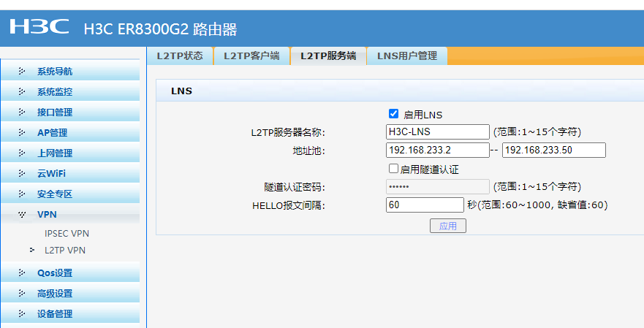Click the 启用隧道认证 label text
Viewport: 644px width, 328px height.
(x=429, y=169)
